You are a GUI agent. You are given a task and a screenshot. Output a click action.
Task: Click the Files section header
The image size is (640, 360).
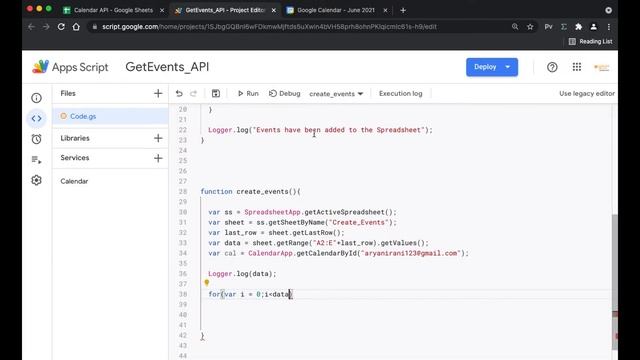pyautogui.click(x=68, y=93)
